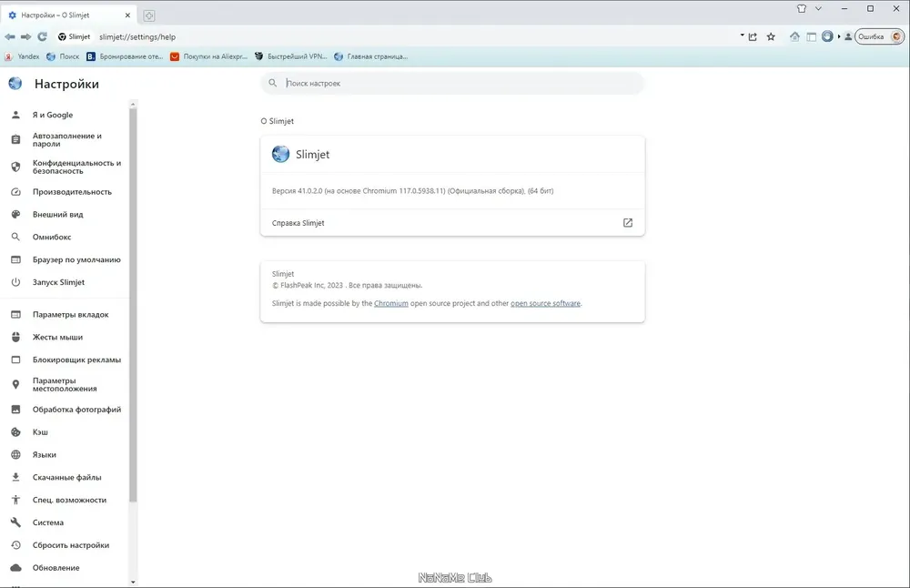Open the Производительность settings section

click(65, 191)
